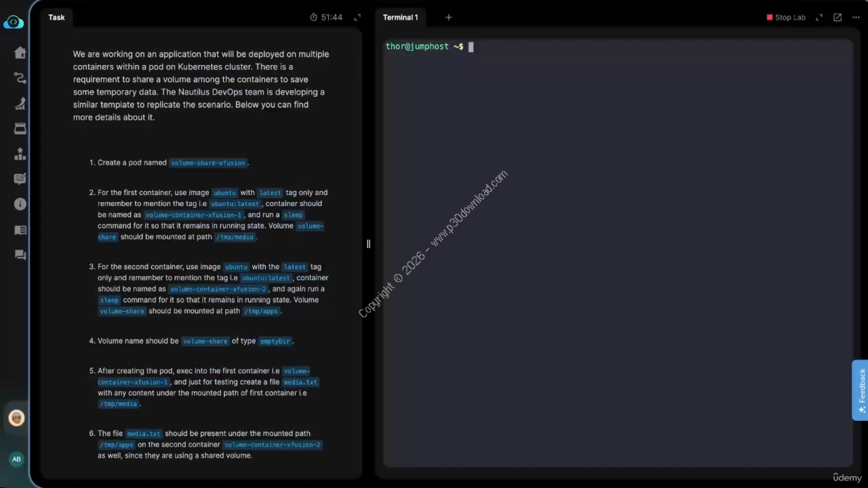Select the Task tab
868x488 pixels.
[56, 18]
